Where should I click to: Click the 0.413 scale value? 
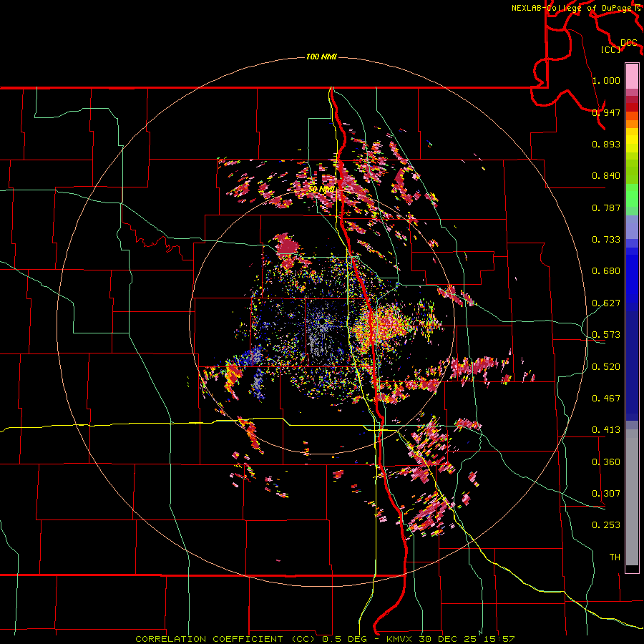point(606,430)
